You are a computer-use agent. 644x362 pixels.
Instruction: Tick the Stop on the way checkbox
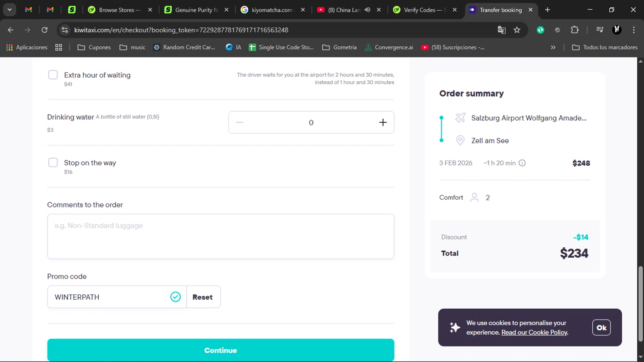pyautogui.click(x=53, y=162)
